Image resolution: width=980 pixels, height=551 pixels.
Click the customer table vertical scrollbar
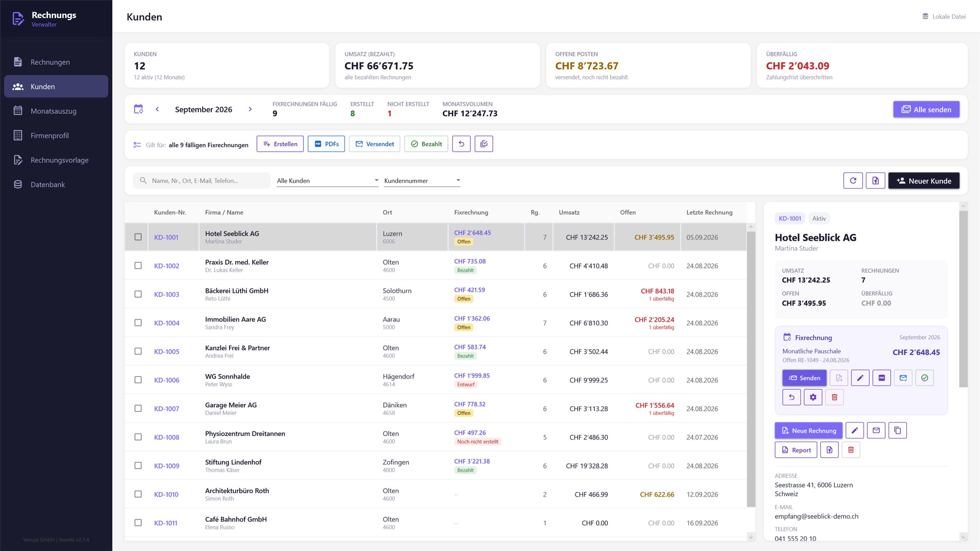pos(751,369)
